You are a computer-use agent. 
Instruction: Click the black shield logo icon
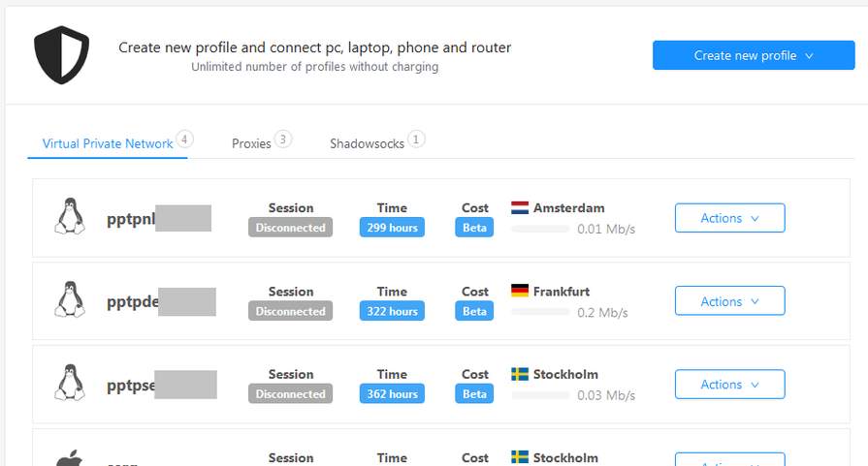click(61, 54)
